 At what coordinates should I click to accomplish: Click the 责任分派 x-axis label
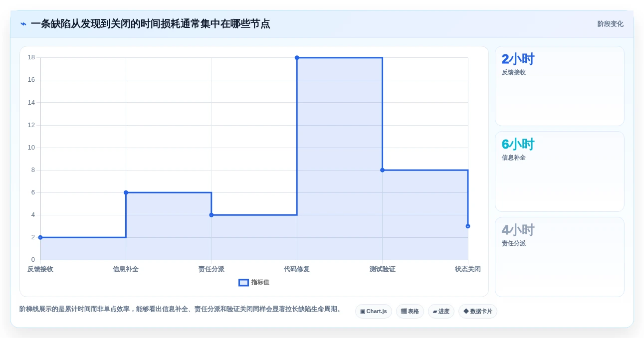click(212, 269)
